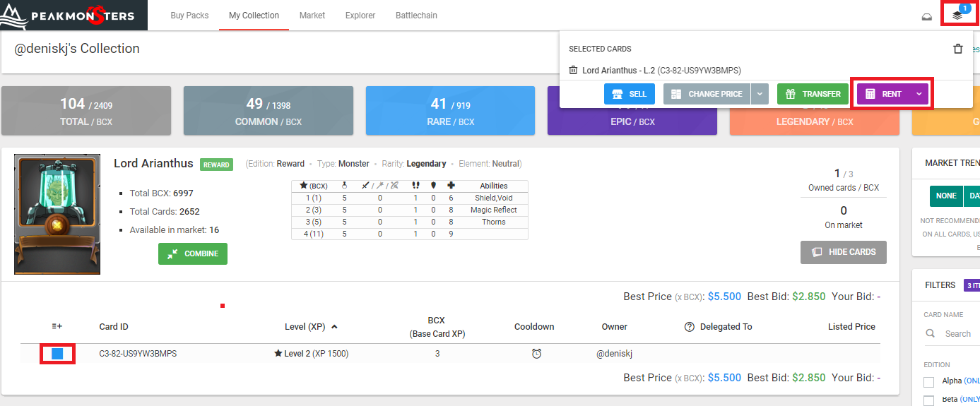The height and width of the screenshot is (406, 980).
Task: Open the selected cards stack icon
Action: (x=957, y=15)
